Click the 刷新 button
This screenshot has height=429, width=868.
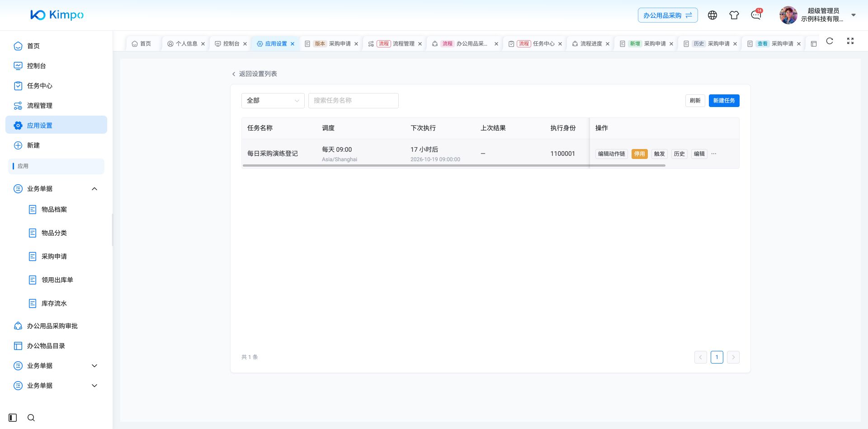click(695, 101)
